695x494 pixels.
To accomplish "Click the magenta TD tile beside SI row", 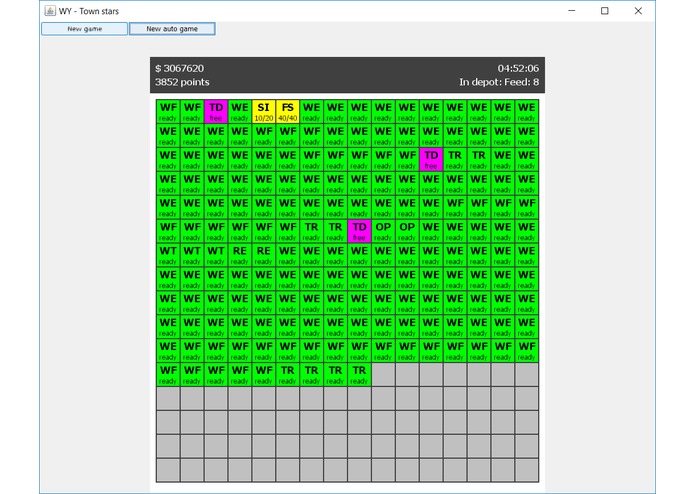I will pos(216,112).
